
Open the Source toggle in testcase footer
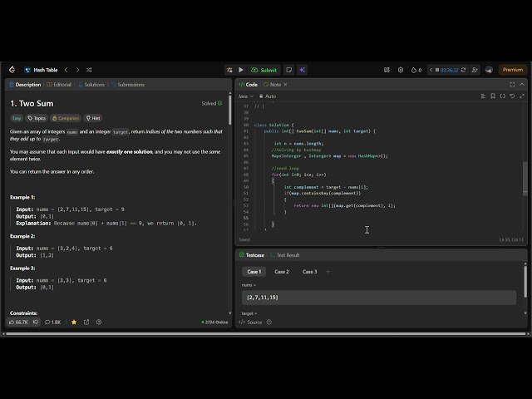[251, 322]
